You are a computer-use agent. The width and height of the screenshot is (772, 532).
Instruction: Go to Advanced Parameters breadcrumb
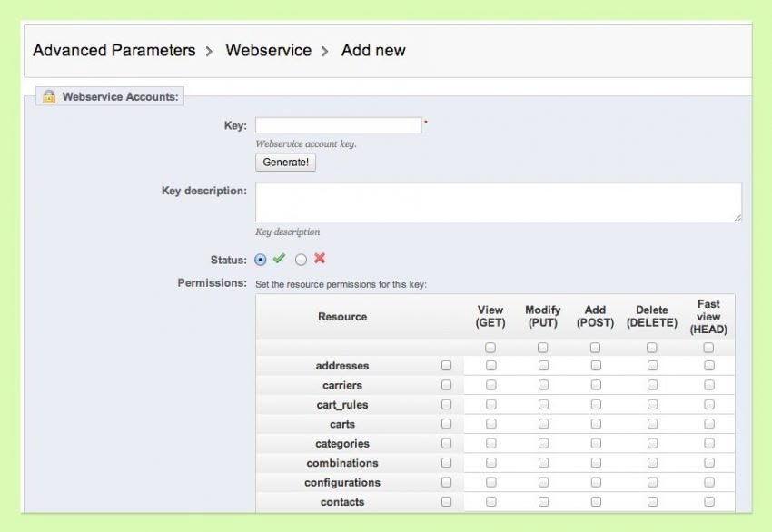(114, 50)
